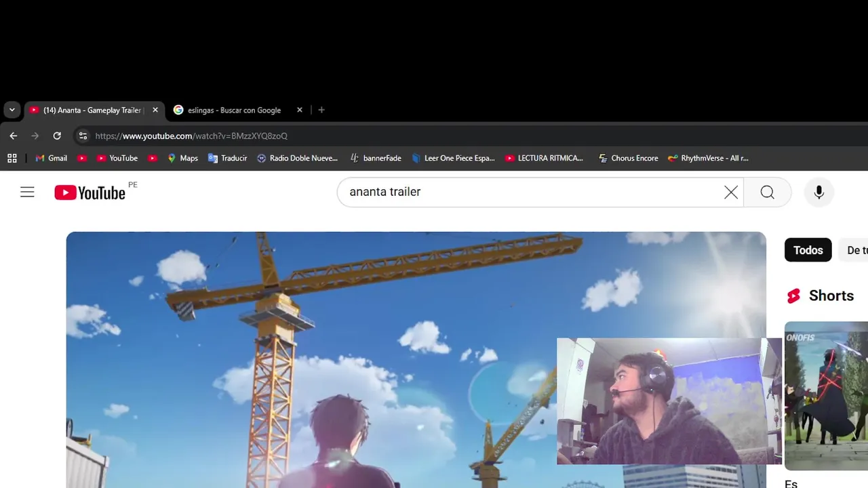Open the unlabeled YouTube bookmark just before Maps
This screenshot has width=868, height=488.
tap(153, 158)
